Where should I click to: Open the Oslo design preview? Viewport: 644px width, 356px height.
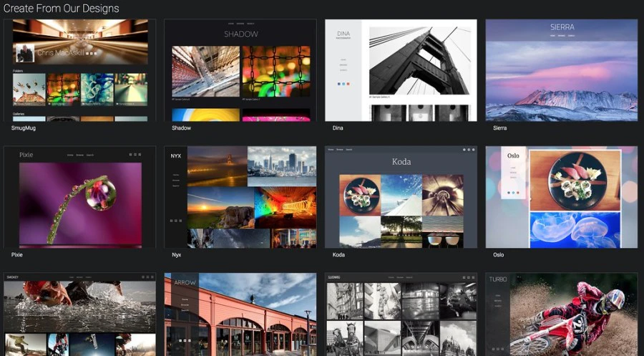pos(562,197)
